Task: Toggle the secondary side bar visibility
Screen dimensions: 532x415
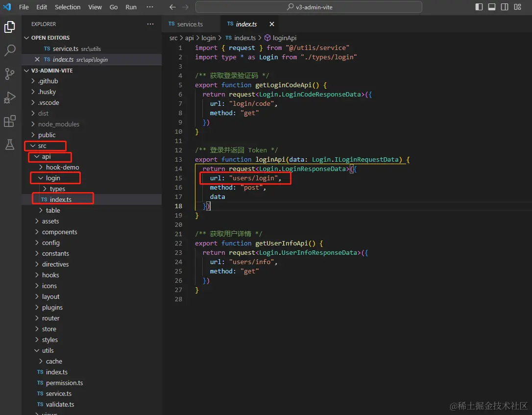Action: pos(505,7)
